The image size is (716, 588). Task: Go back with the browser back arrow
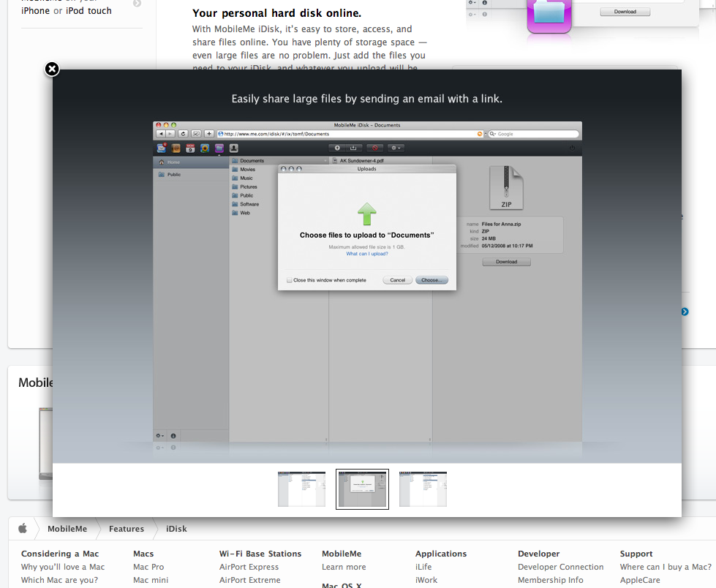point(160,134)
